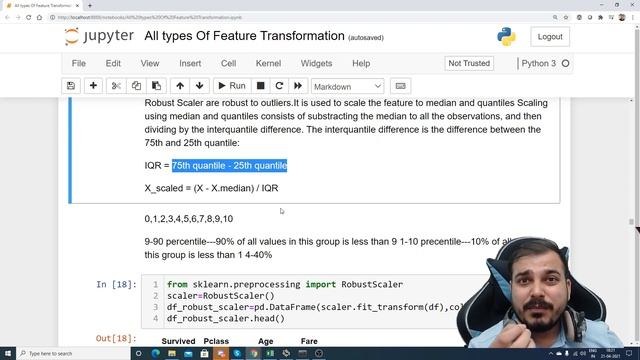Save notebook with the floppy disk icon
The image size is (640, 360).
point(71,86)
